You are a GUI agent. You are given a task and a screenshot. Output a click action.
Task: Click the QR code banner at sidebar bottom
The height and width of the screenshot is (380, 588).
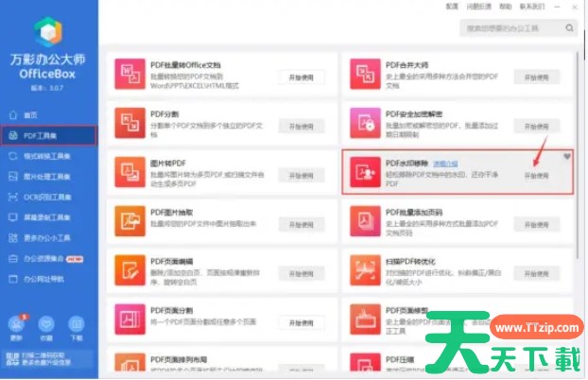47,358
